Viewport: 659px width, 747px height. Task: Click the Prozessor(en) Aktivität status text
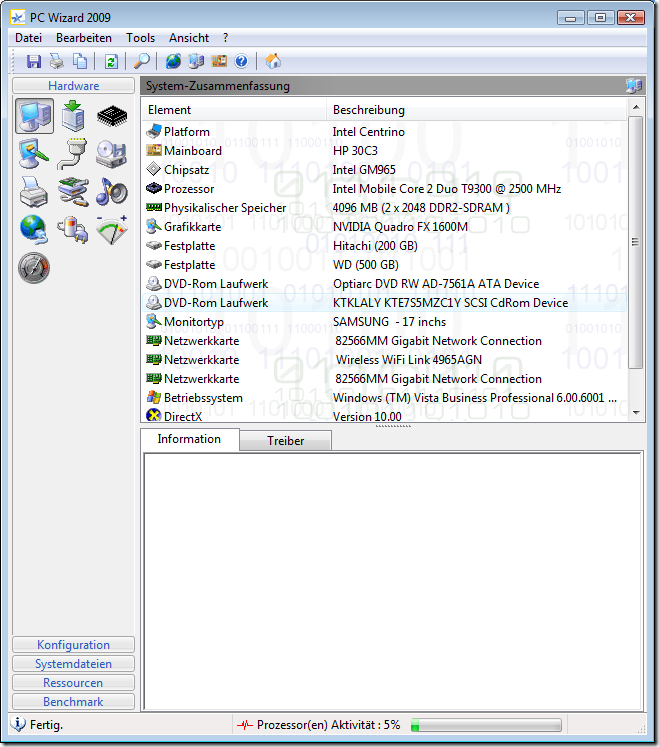coord(328,725)
